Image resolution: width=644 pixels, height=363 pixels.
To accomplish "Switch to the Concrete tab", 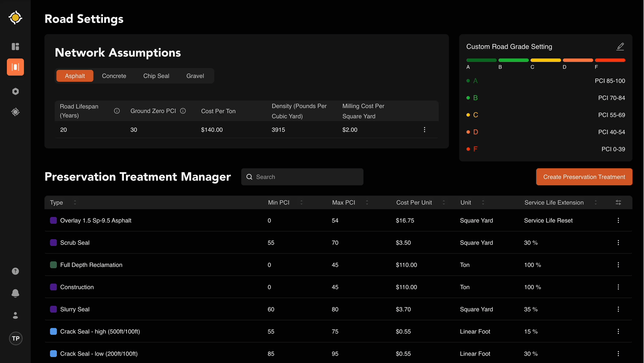I will 114,76.
